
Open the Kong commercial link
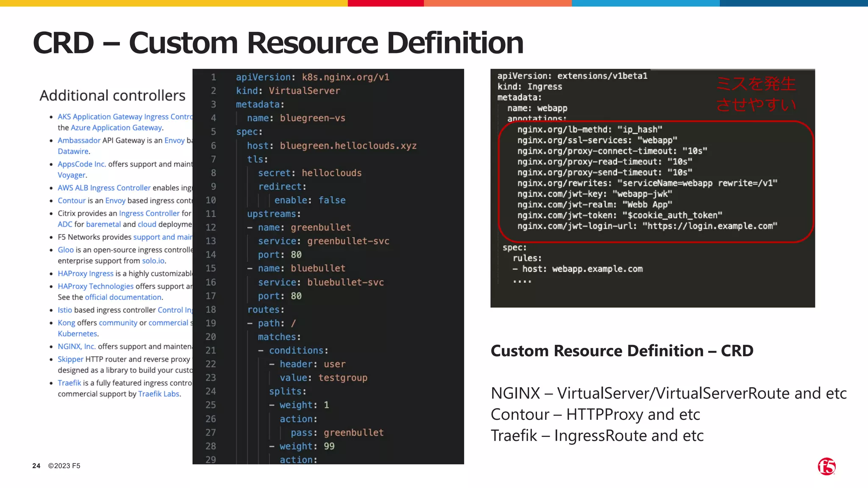click(x=168, y=322)
